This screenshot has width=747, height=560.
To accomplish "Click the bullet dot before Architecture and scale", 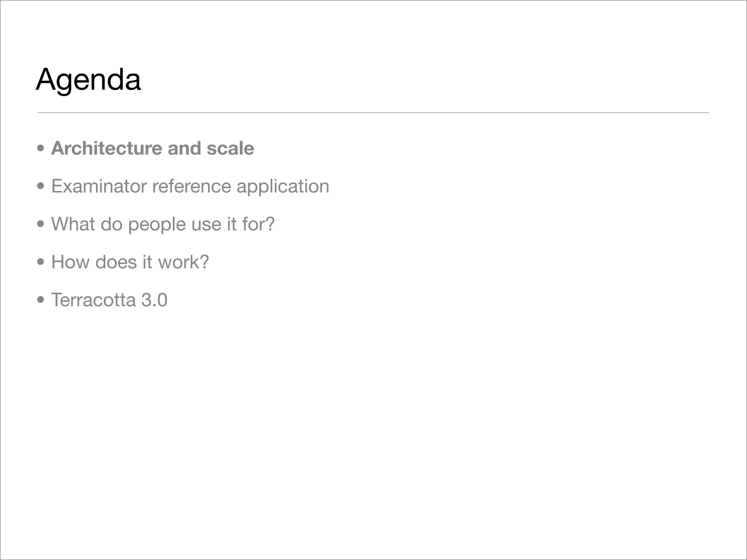I will click(x=41, y=148).
